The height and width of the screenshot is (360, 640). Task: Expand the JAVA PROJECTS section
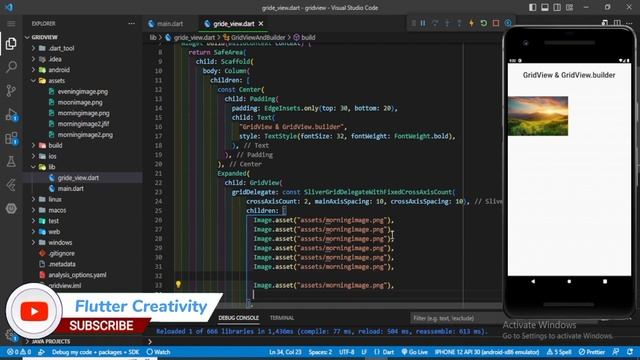click(27, 341)
